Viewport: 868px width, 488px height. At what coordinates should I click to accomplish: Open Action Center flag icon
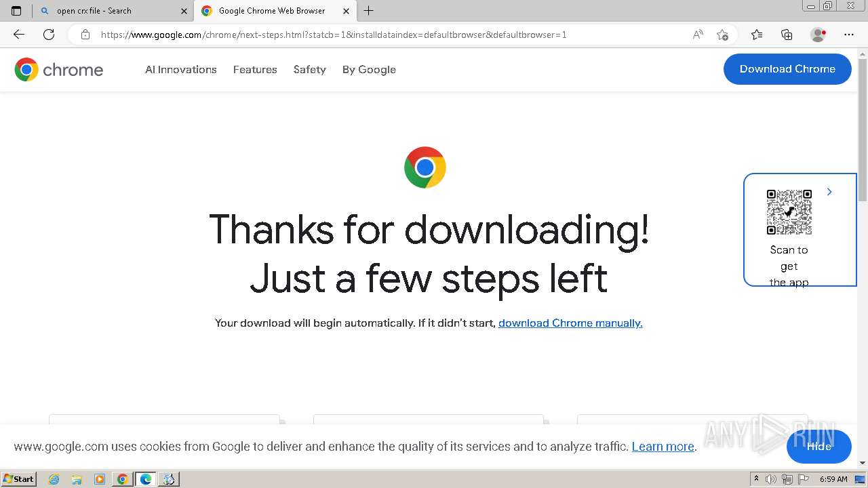coord(804,479)
